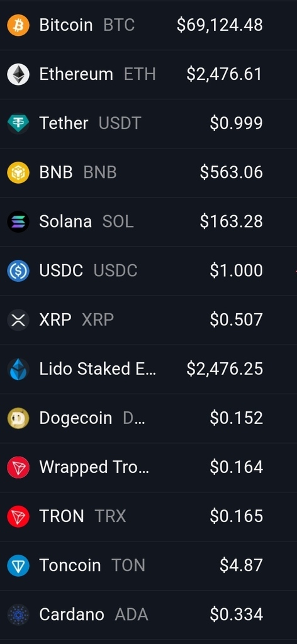Click the Toncoin price $4.87
The height and width of the screenshot is (644, 297).
click(241, 565)
